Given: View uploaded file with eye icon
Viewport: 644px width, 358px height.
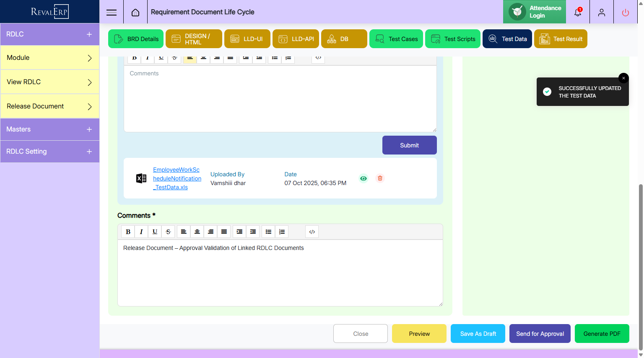Looking at the screenshot, I should click(x=364, y=178).
